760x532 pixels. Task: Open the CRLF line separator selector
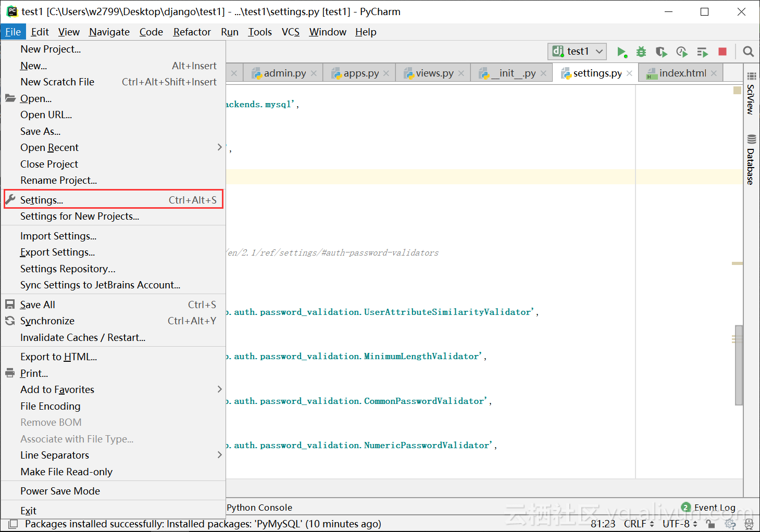[639, 524]
